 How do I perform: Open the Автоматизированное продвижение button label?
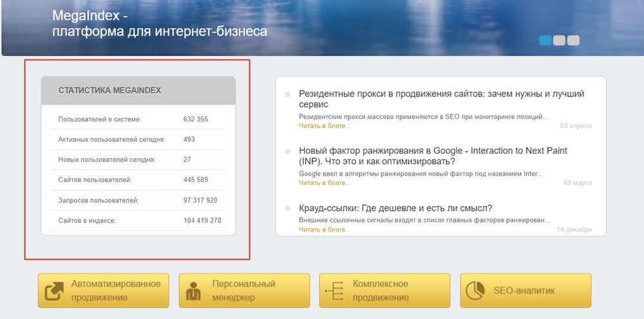point(116,291)
